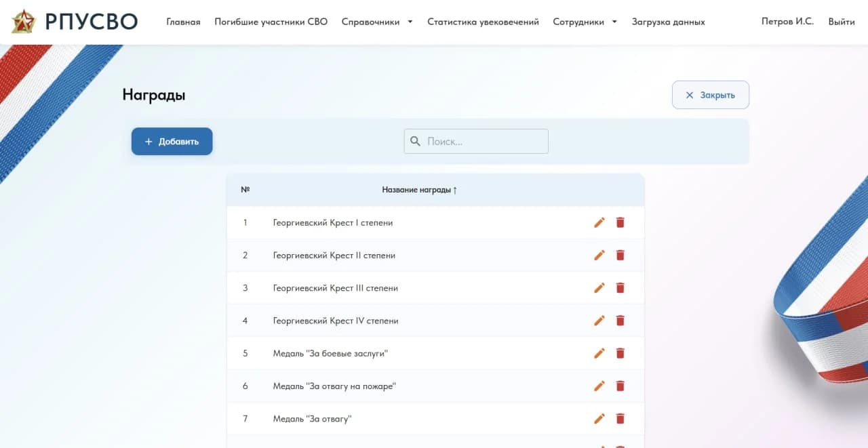Viewport: 868px width, 448px height.
Task: Click the РПУСВО star logo
Action: tap(24, 22)
